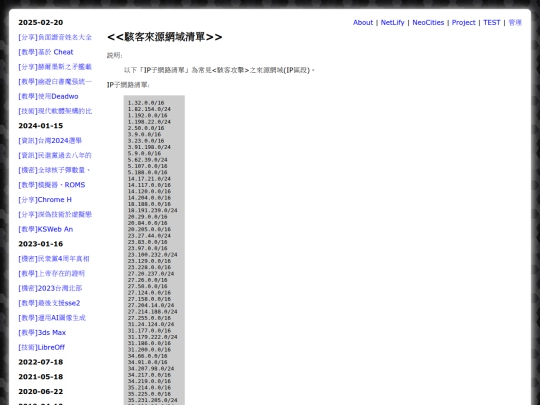This screenshot has width=540, height=405.
Task: Open the NetLify navigation link
Action: (392, 22)
